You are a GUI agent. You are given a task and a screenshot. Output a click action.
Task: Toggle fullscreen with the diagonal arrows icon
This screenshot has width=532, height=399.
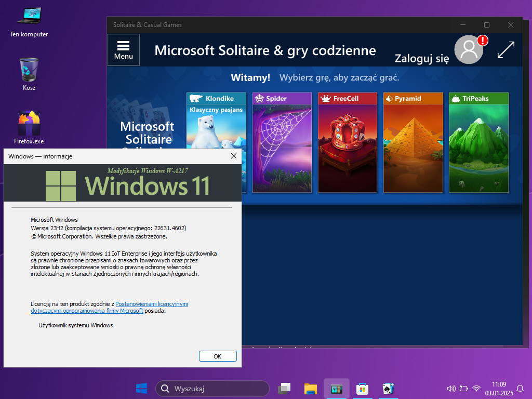(x=506, y=50)
